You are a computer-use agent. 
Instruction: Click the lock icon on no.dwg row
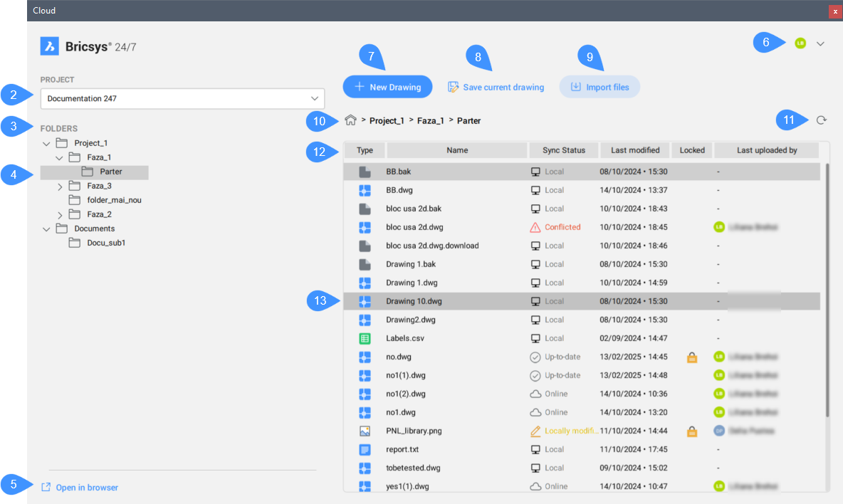pyautogui.click(x=691, y=357)
